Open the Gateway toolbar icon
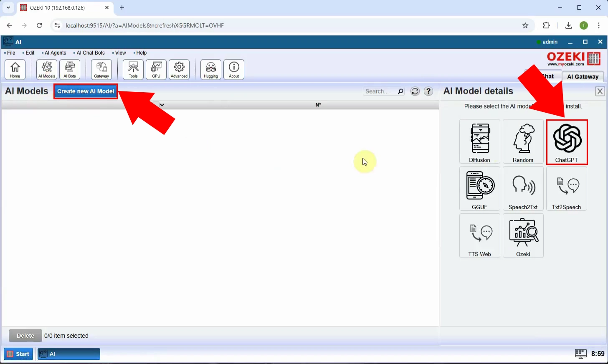Image resolution: width=608 pixels, height=364 pixels. pos(101,69)
